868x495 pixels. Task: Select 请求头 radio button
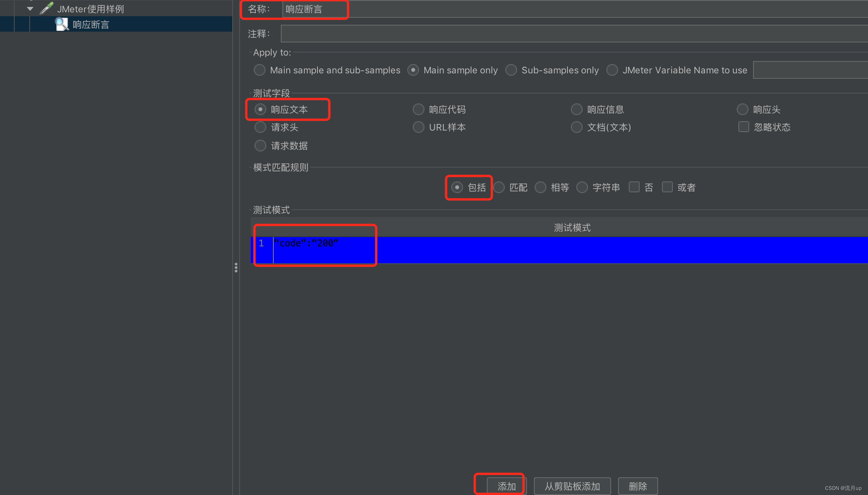260,127
